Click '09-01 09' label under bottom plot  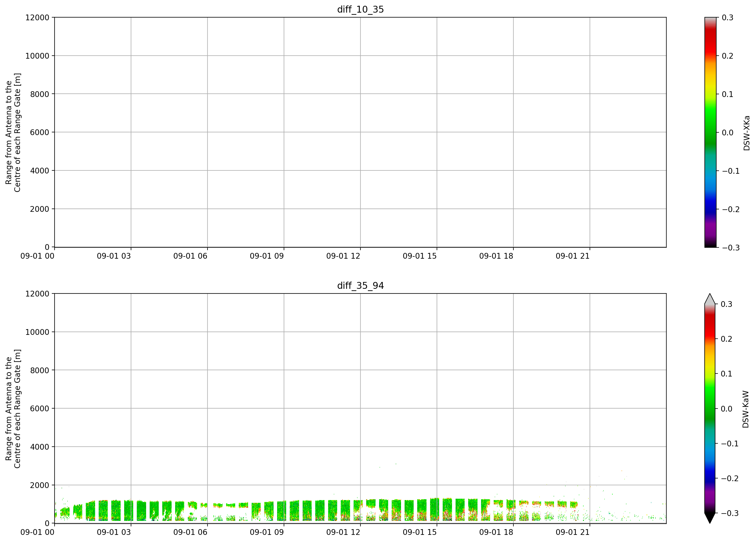[267, 532]
